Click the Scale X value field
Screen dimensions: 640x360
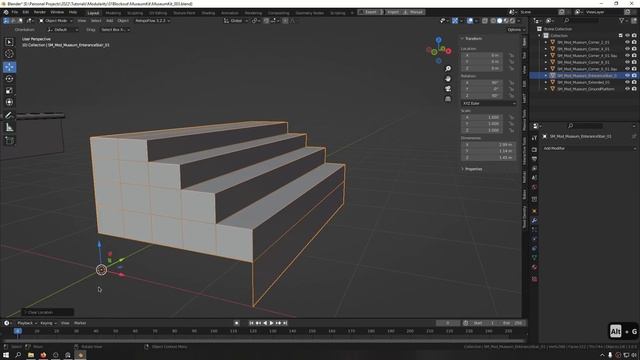coord(482,118)
